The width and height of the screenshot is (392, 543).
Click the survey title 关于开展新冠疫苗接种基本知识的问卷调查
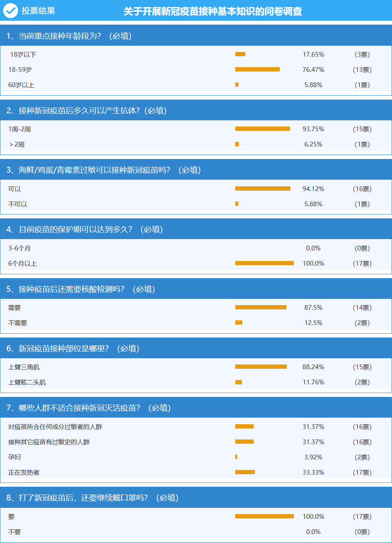point(213,11)
